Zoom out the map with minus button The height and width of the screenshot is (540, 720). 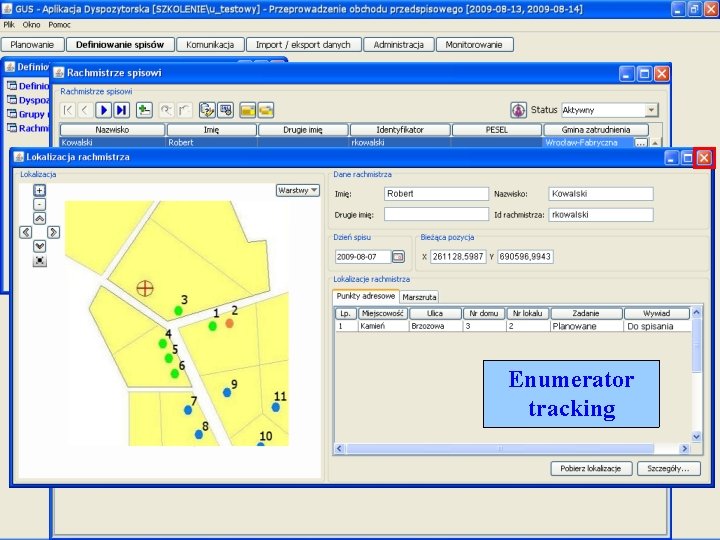pyautogui.click(x=40, y=204)
